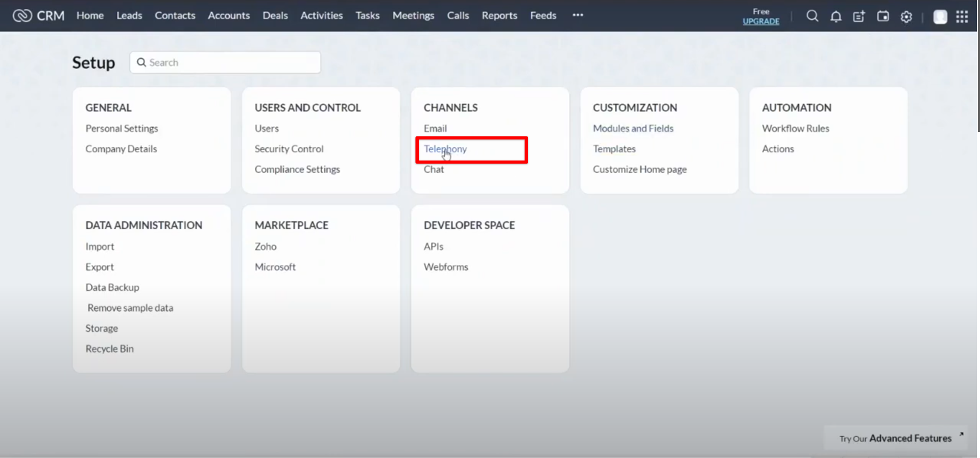The height and width of the screenshot is (458, 980).
Task: Go to the Reports tab
Action: [x=499, y=16]
